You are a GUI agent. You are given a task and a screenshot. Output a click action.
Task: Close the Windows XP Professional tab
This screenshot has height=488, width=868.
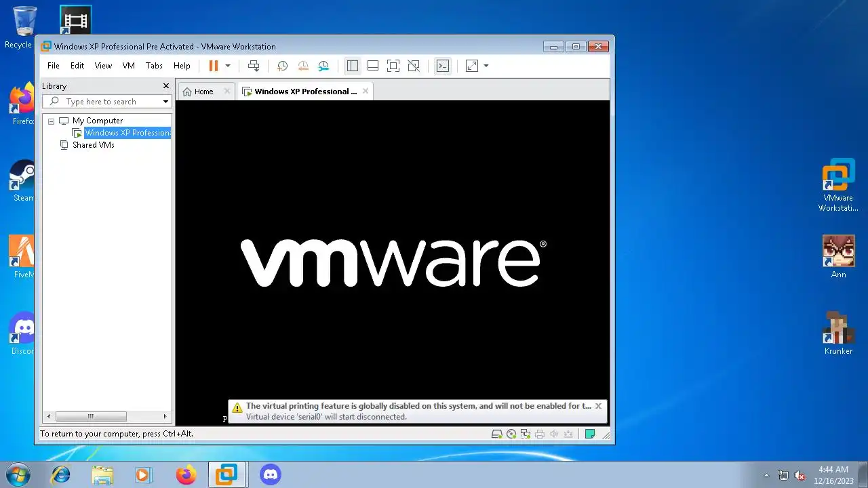(366, 91)
